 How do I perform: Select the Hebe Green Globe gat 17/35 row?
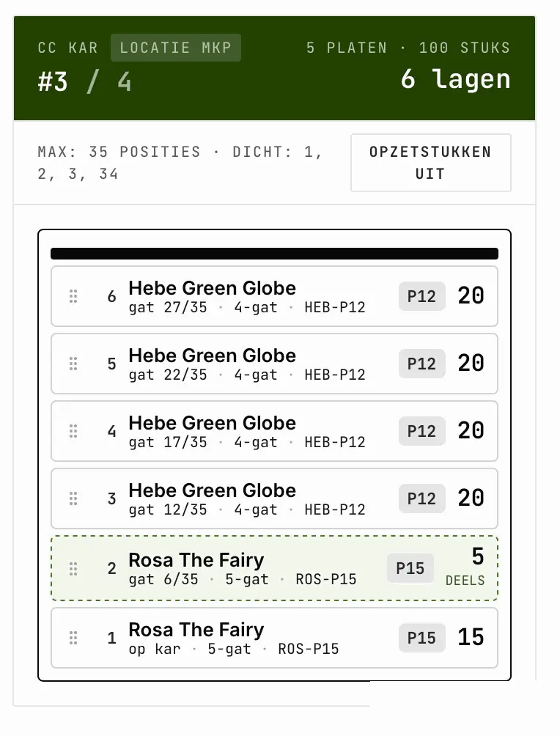pos(274,431)
